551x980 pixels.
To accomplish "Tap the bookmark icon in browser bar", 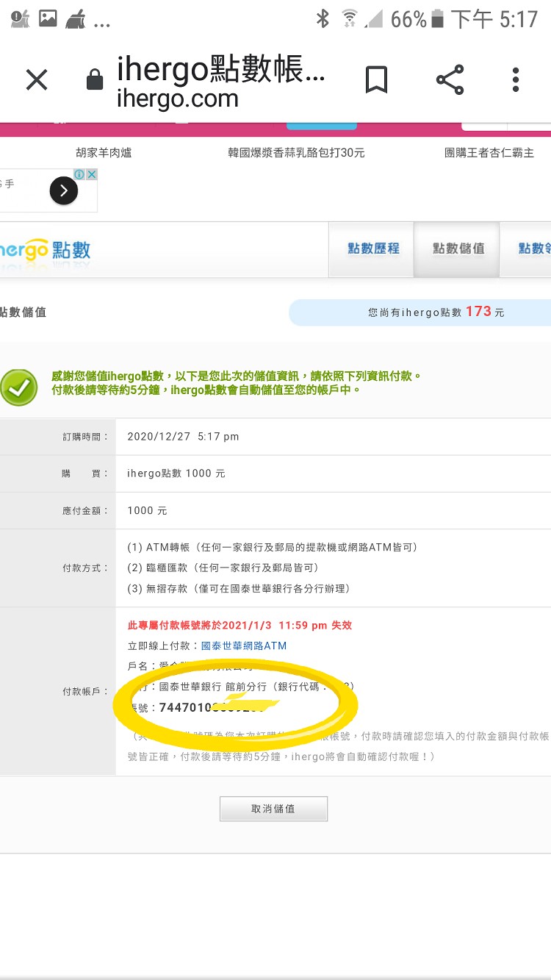I will click(x=376, y=79).
